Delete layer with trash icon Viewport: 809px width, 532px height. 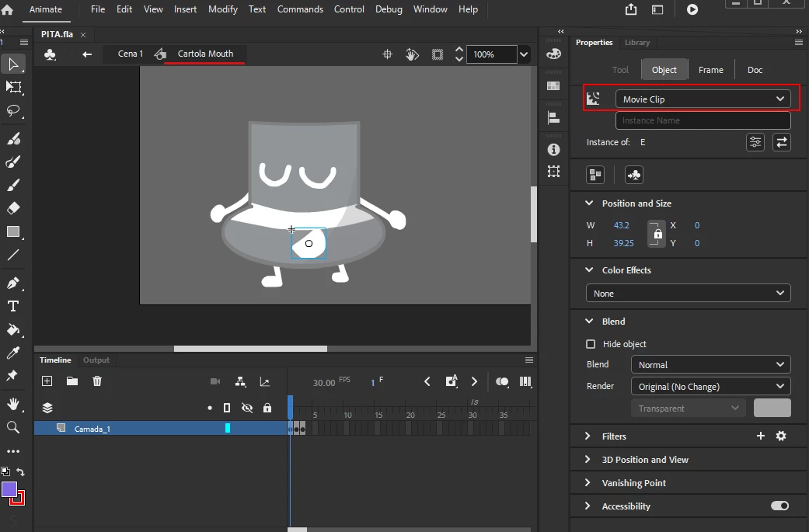click(x=97, y=381)
